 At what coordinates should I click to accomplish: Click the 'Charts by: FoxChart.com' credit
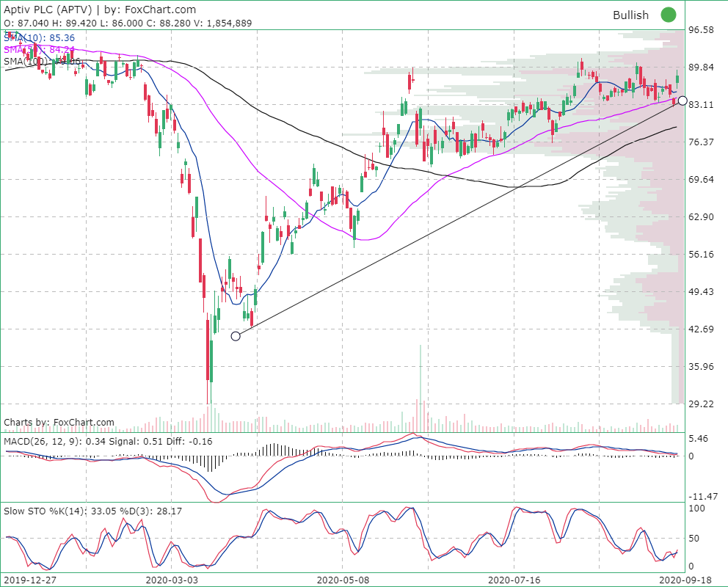coord(59,422)
